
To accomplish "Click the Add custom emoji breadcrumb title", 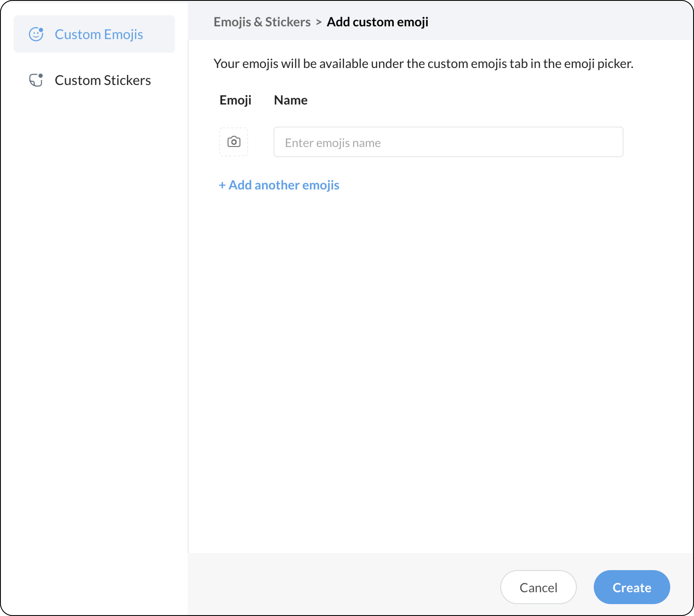I will click(x=377, y=22).
